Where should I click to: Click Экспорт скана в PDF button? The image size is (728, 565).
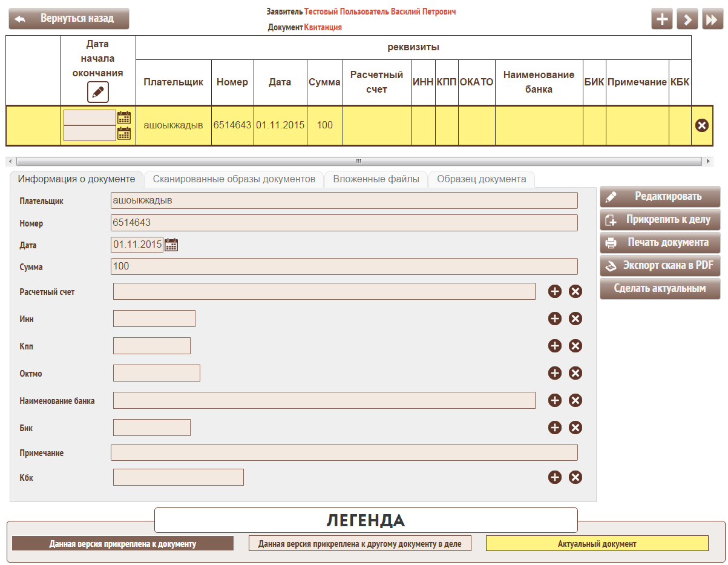coord(660,265)
